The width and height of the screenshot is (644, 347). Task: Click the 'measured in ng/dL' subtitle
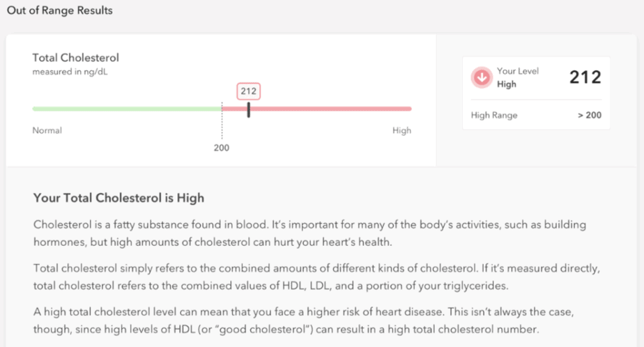pyautogui.click(x=70, y=72)
